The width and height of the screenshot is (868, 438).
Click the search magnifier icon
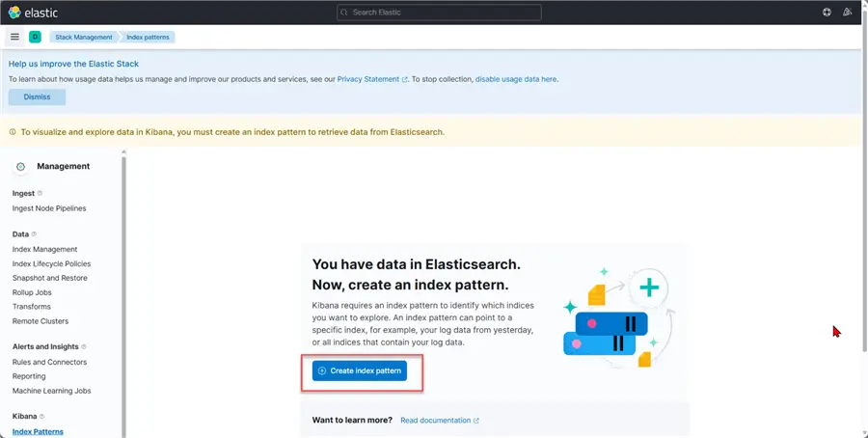coord(343,13)
